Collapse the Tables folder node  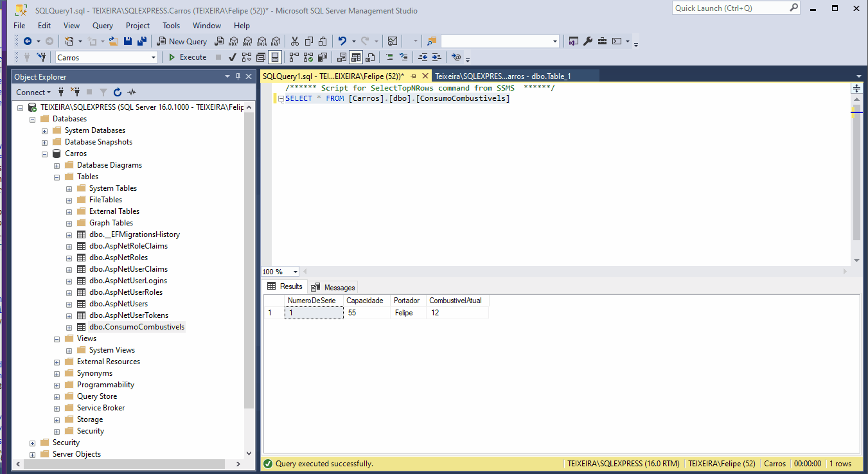click(57, 177)
